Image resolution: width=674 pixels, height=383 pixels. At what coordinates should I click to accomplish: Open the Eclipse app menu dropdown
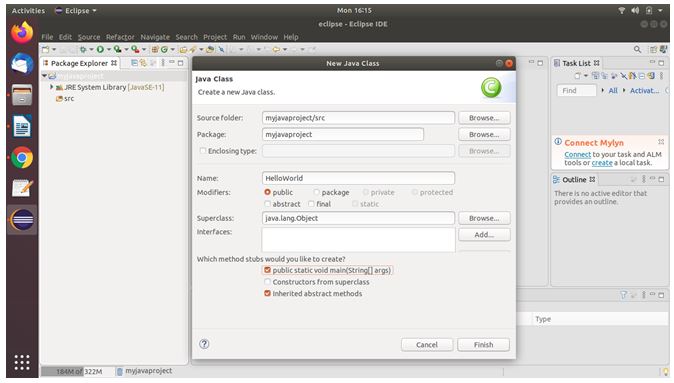[76, 11]
